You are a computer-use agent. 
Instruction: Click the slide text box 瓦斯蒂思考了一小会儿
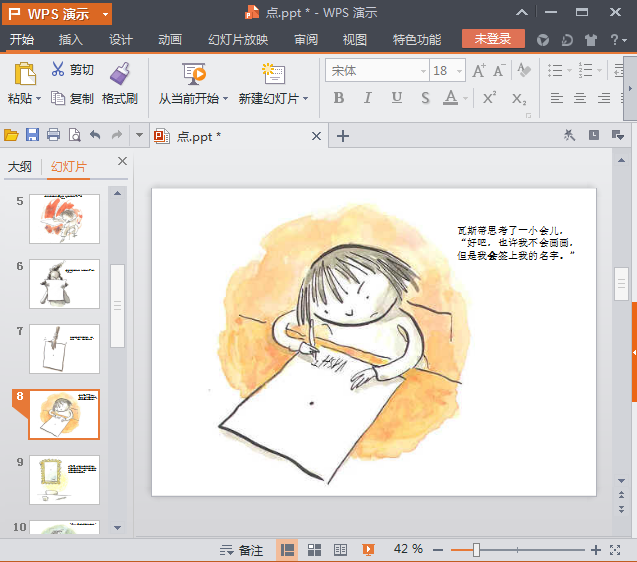coord(516,243)
